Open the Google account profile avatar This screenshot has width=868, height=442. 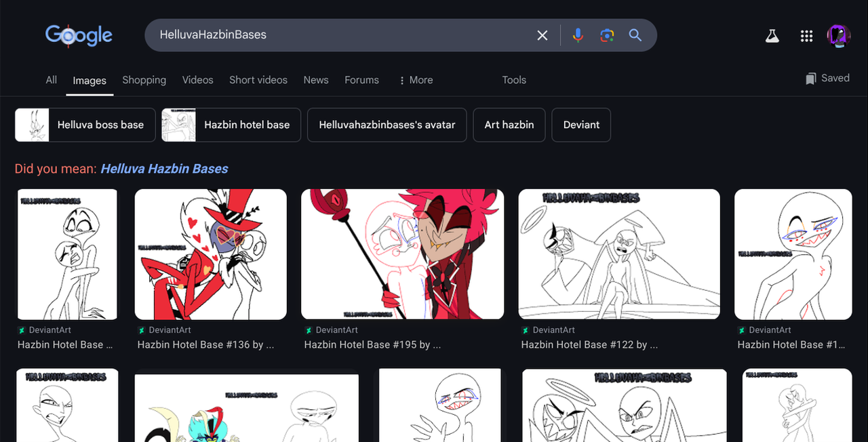click(839, 36)
